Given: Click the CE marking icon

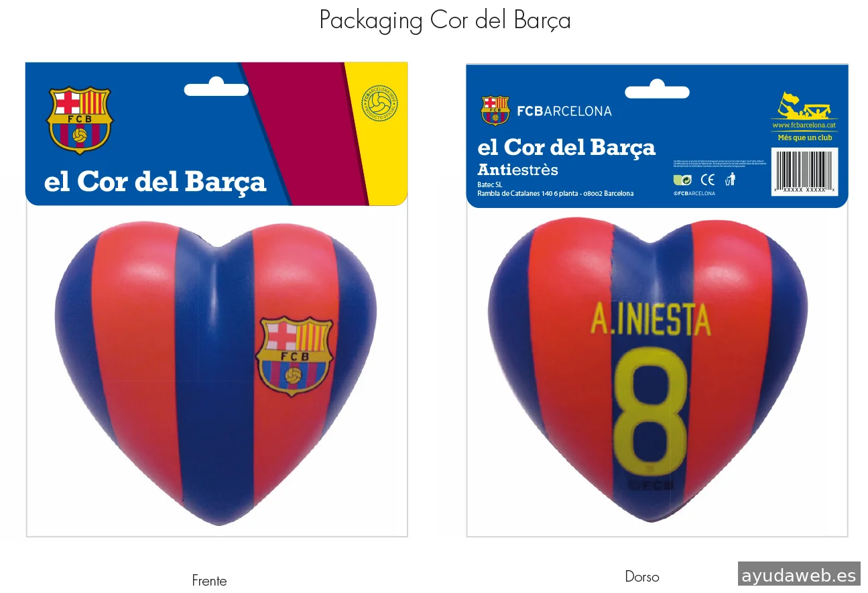Looking at the screenshot, I should 708,179.
